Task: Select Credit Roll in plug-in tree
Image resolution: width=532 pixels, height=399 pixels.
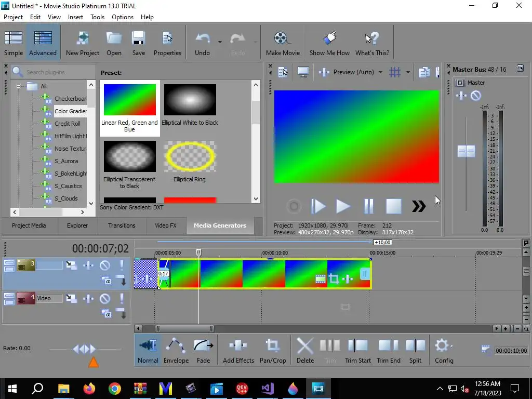Action: (68, 124)
